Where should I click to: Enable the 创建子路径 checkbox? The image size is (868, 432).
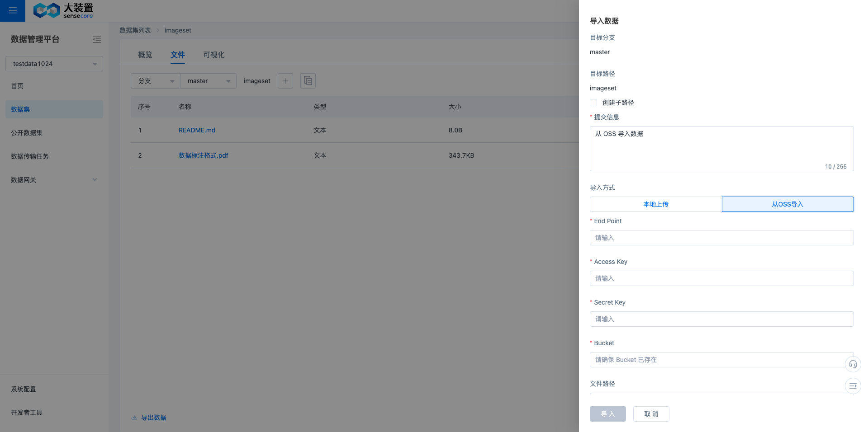click(x=593, y=103)
